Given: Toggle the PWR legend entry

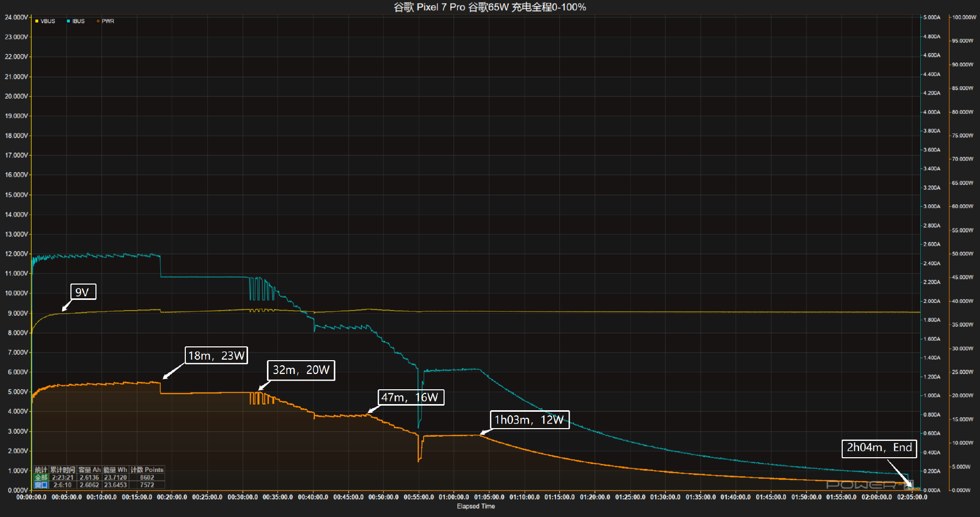Looking at the screenshot, I should click(x=105, y=21).
